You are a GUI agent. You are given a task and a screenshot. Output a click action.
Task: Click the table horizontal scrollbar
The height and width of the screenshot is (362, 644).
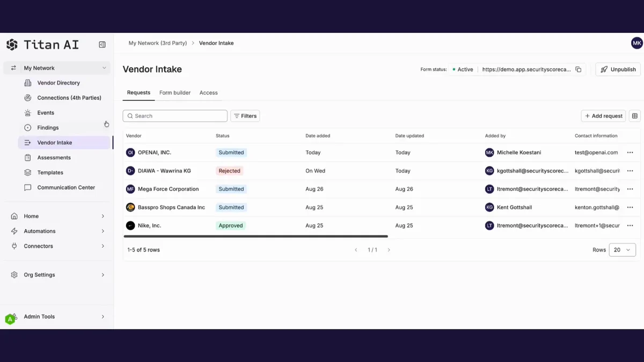tap(255, 236)
